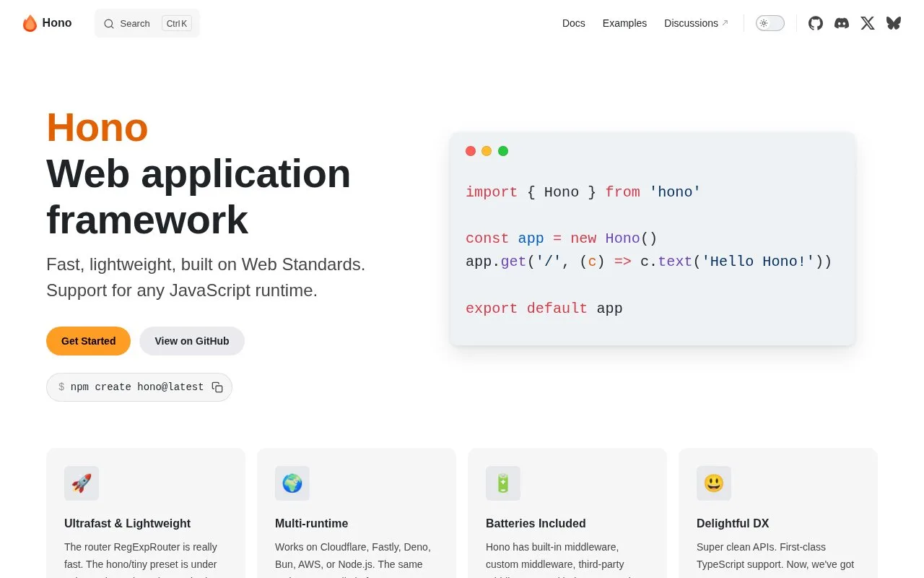This screenshot has height=578, width=924.
Task: Click the 'Web application framework' headline
Action: [x=199, y=197]
